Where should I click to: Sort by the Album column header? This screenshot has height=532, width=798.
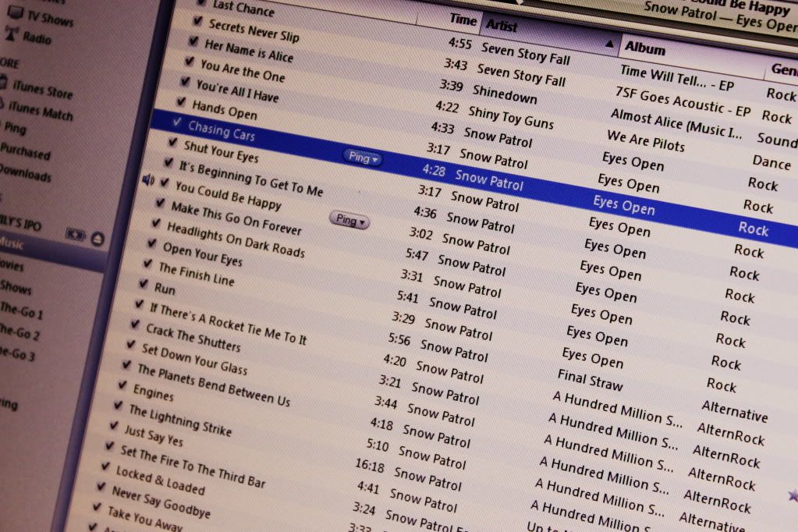click(x=645, y=48)
